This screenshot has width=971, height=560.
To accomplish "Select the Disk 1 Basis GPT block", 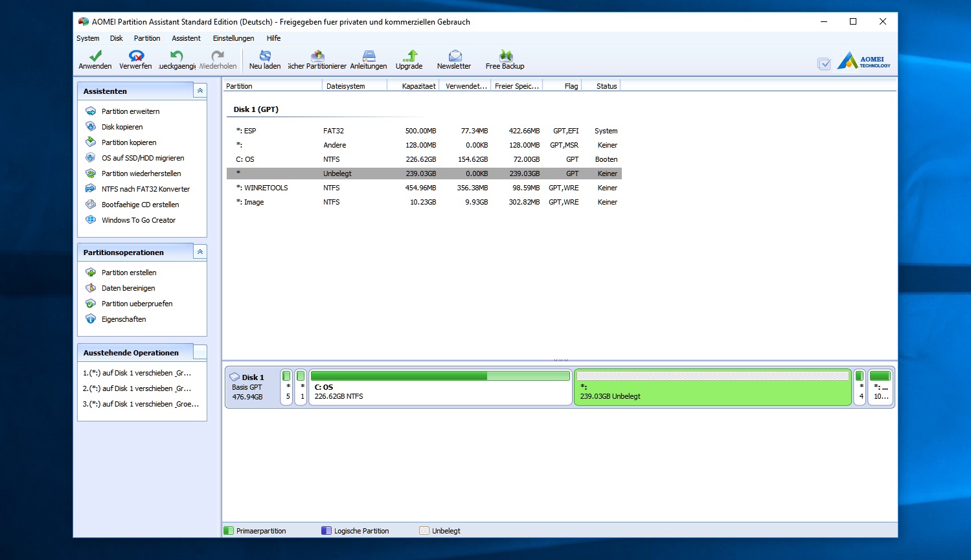I will click(252, 387).
